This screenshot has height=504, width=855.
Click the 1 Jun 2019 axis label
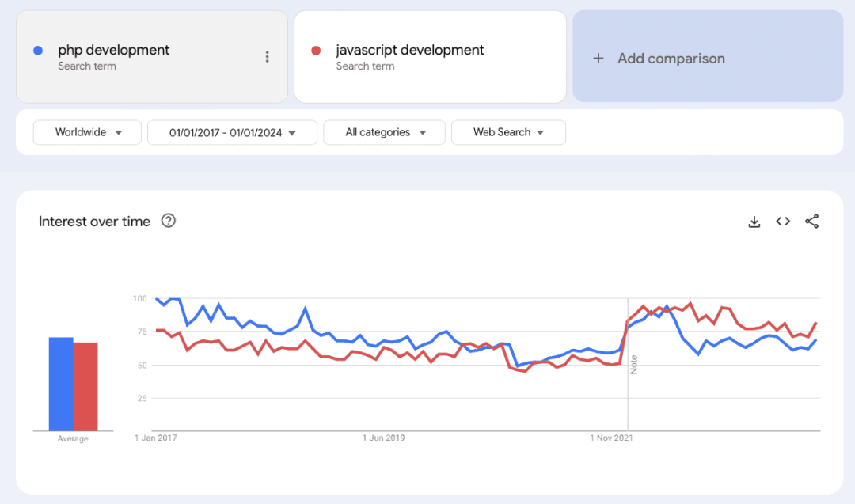tap(384, 438)
